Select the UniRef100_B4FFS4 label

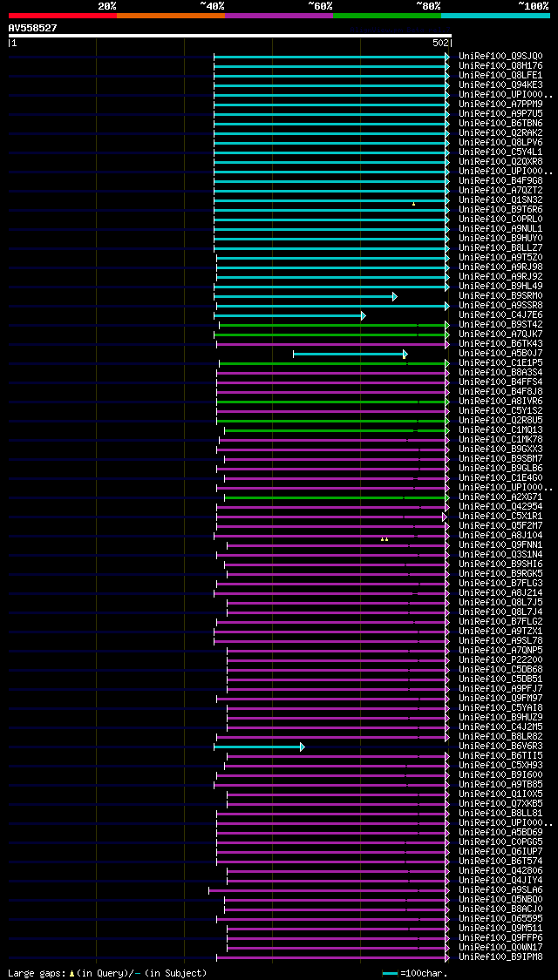tap(500, 382)
